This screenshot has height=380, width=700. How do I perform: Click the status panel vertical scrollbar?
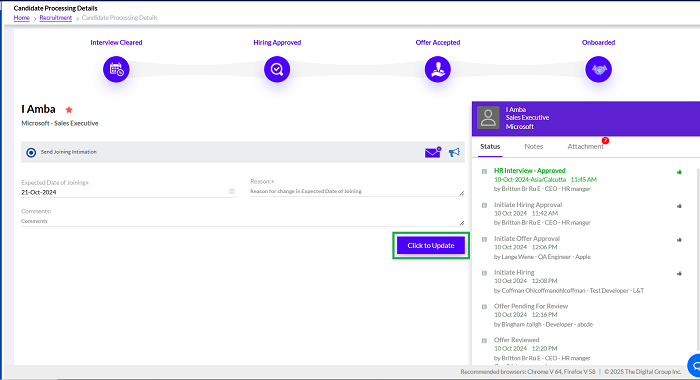pos(698,259)
